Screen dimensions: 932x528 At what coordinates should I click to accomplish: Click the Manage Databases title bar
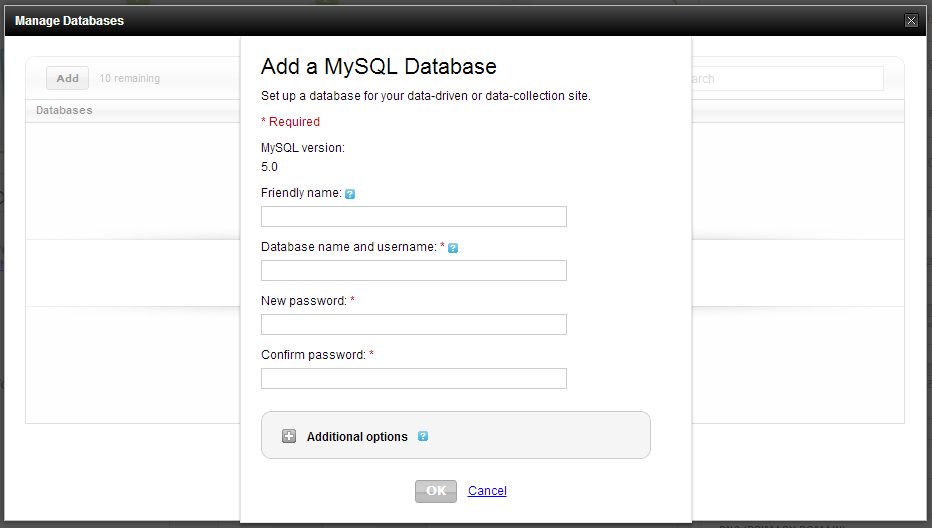(466, 21)
